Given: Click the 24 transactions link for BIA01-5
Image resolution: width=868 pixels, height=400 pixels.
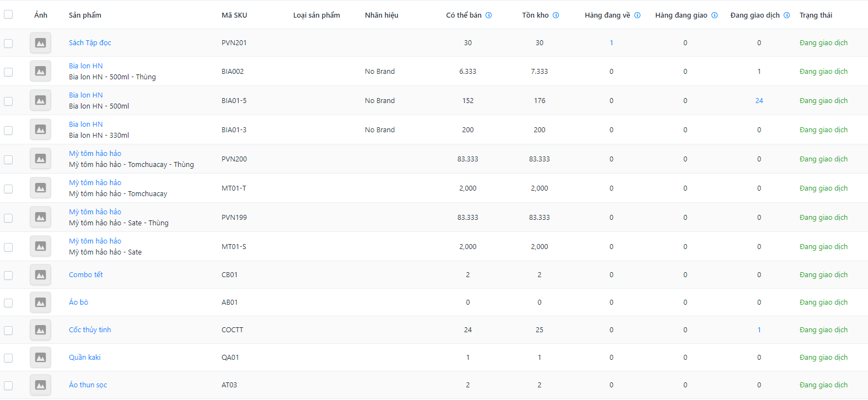Looking at the screenshot, I should 759,101.
